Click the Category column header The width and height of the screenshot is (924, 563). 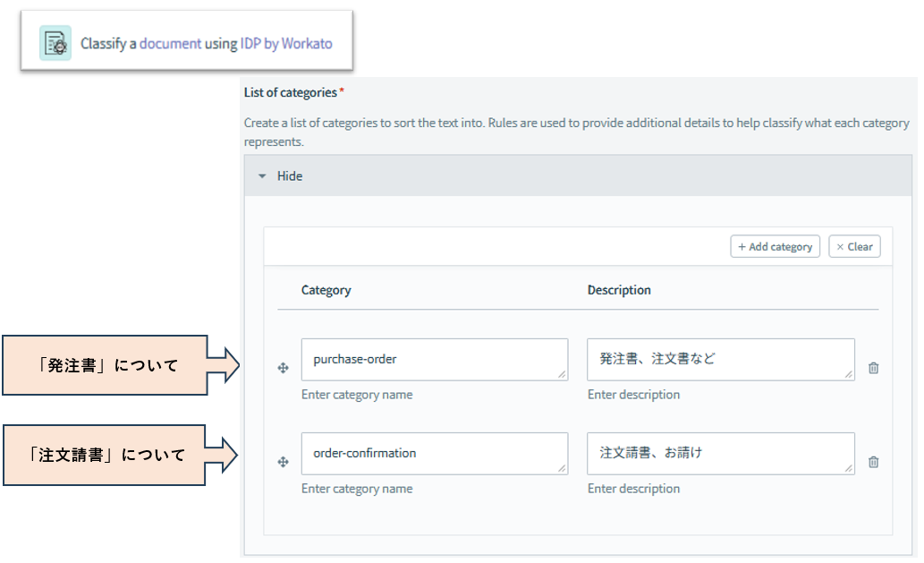tap(326, 290)
